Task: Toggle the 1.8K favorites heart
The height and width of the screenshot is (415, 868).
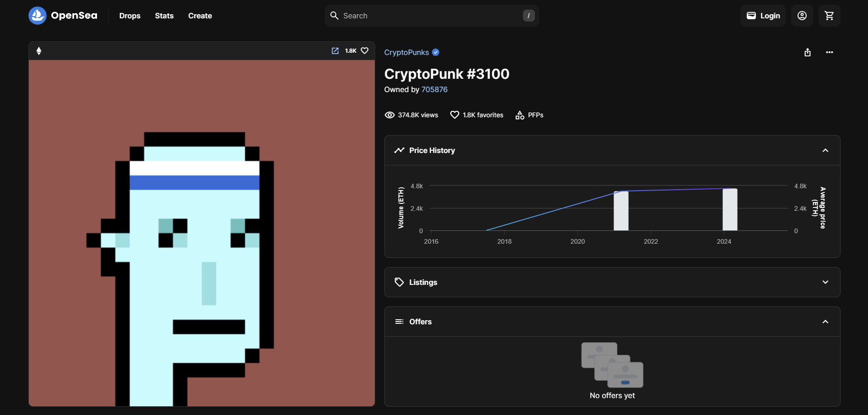Action: [454, 115]
